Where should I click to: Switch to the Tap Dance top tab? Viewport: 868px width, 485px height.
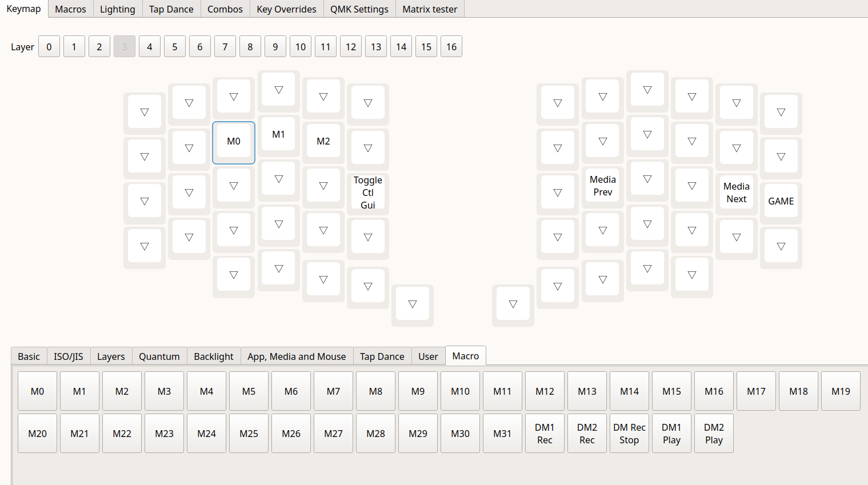pos(171,9)
